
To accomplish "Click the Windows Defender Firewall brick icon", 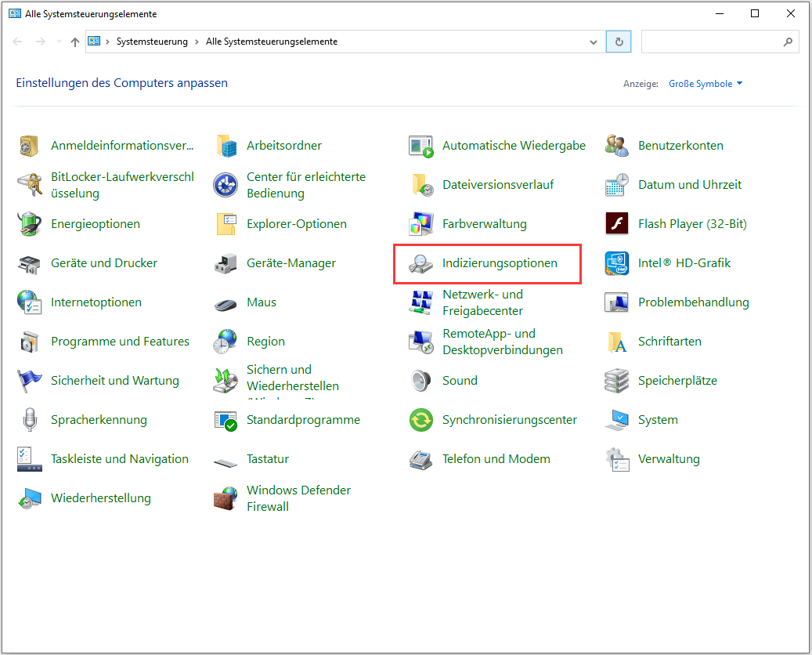I will click(226, 498).
